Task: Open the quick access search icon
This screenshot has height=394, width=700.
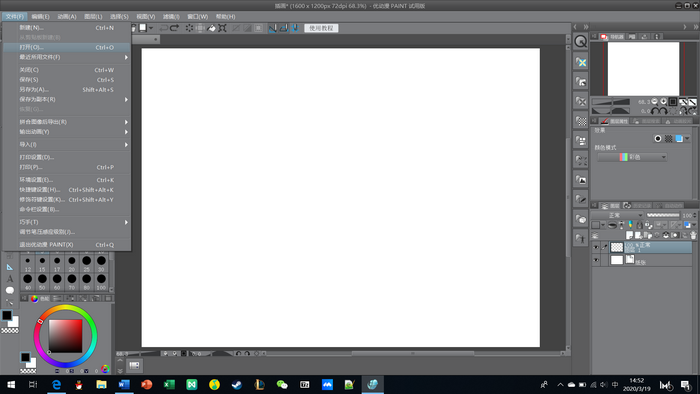Action: pos(580,41)
